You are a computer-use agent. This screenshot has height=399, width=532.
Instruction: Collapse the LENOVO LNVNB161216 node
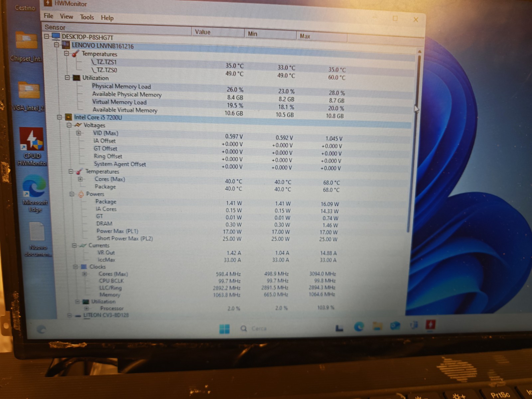(57, 44)
